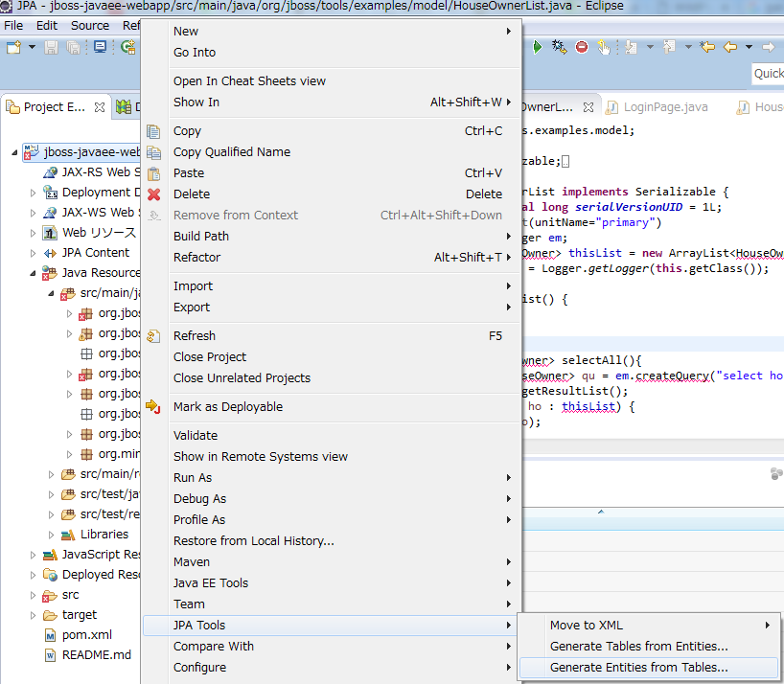The image size is (784, 684).
Task: Choose Export from context menu
Action: point(331,308)
